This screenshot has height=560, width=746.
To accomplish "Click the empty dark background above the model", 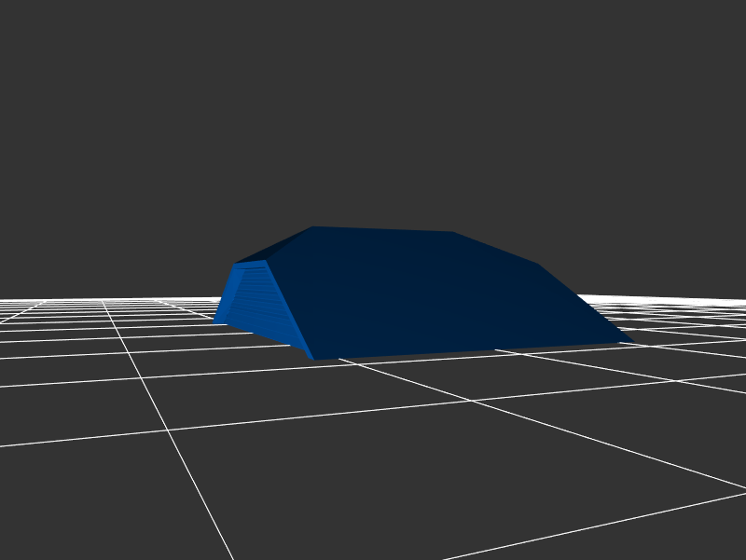I will (373, 112).
